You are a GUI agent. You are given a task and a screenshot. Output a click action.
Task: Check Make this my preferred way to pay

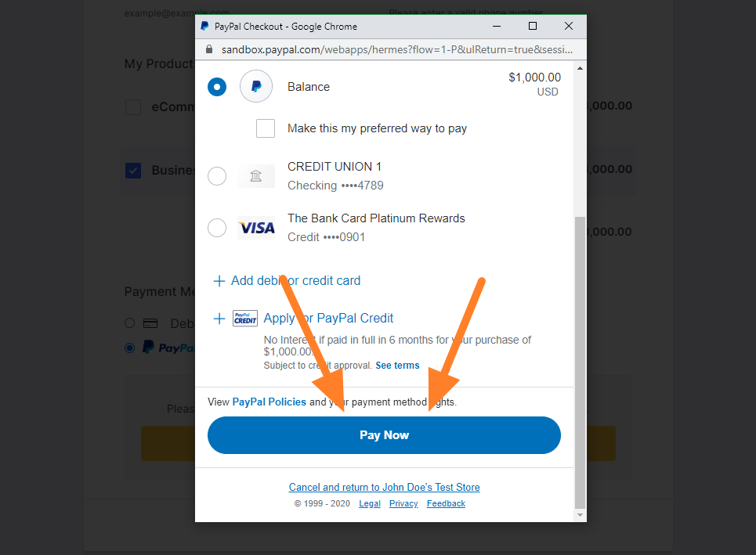tap(266, 128)
